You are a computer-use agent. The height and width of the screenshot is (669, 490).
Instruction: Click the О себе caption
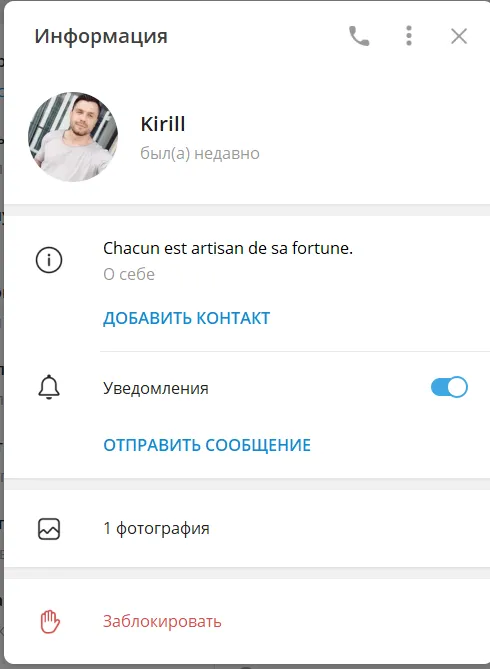tap(129, 274)
